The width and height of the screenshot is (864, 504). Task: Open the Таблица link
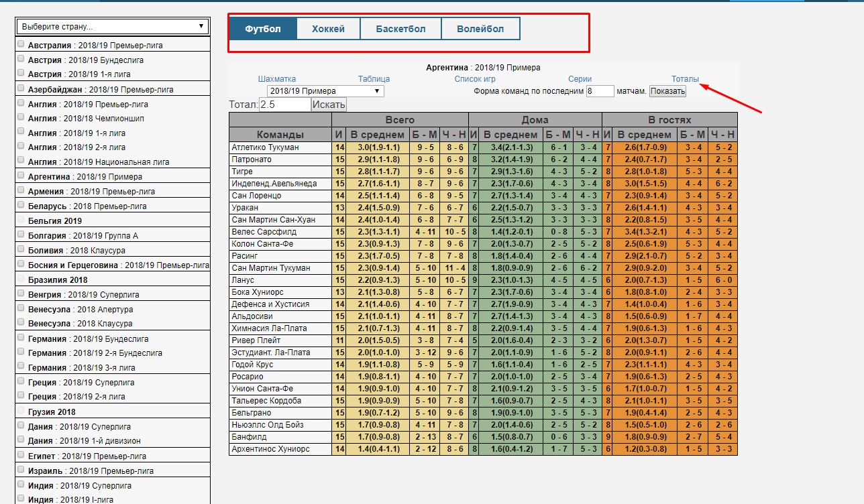click(x=374, y=79)
